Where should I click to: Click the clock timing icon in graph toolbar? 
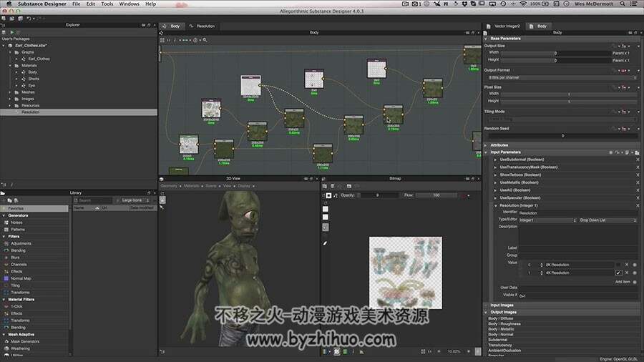pyautogui.click(x=195, y=40)
